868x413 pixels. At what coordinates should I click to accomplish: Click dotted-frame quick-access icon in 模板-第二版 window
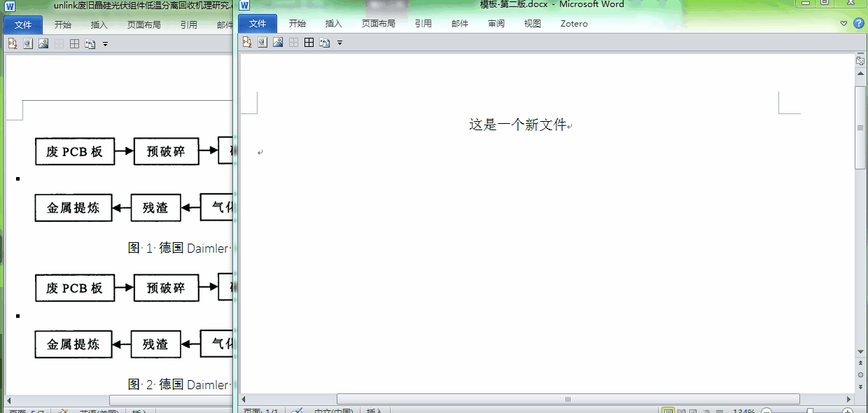293,43
